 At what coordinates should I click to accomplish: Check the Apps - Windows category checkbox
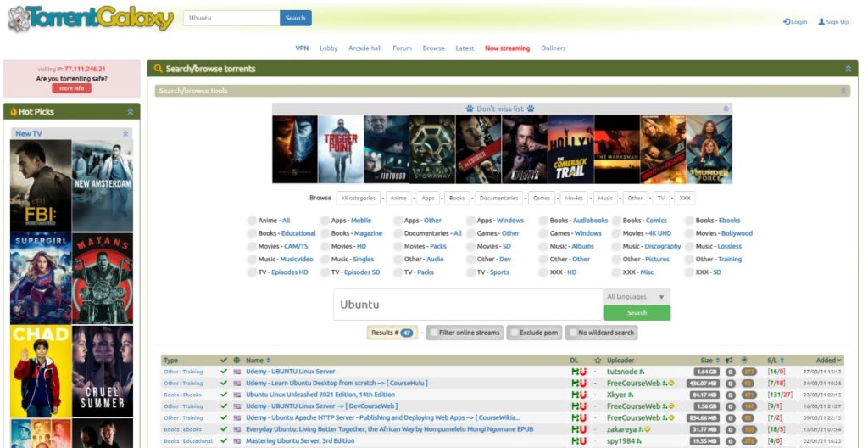pos(471,220)
